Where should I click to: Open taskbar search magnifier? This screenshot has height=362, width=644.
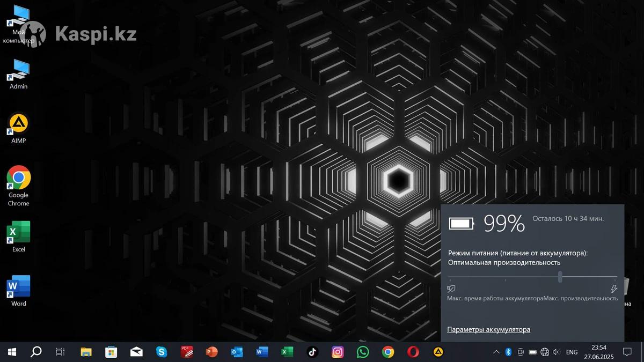pyautogui.click(x=36, y=352)
